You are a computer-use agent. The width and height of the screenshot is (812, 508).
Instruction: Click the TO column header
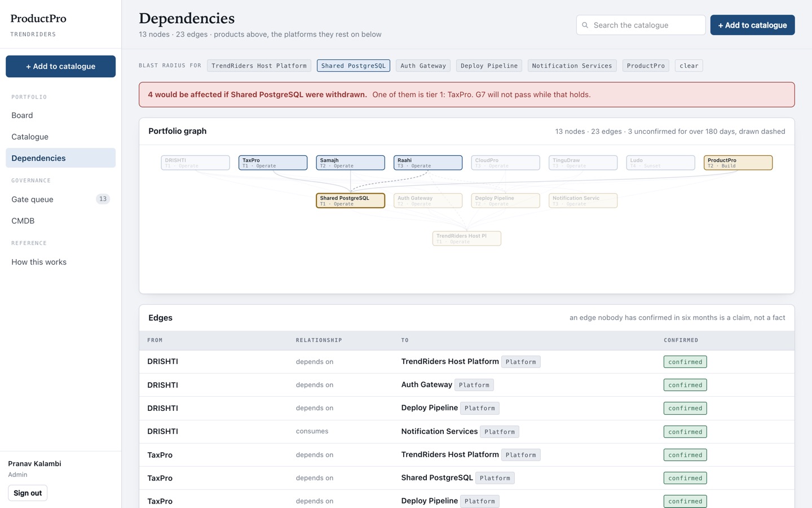(x=405, y=340)
